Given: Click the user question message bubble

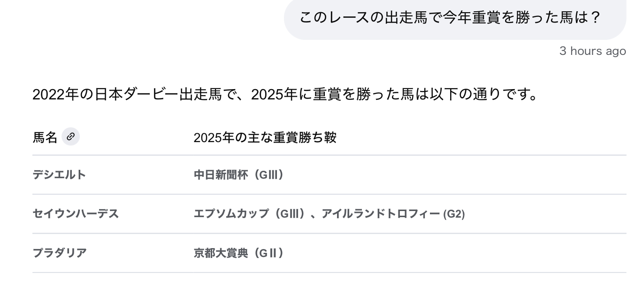Looking at the screenshot, I should 454,18.
